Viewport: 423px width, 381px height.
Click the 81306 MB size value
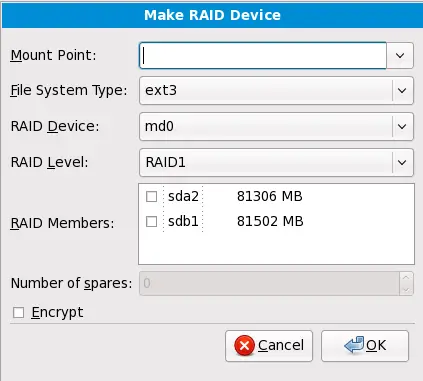[270, 196]
